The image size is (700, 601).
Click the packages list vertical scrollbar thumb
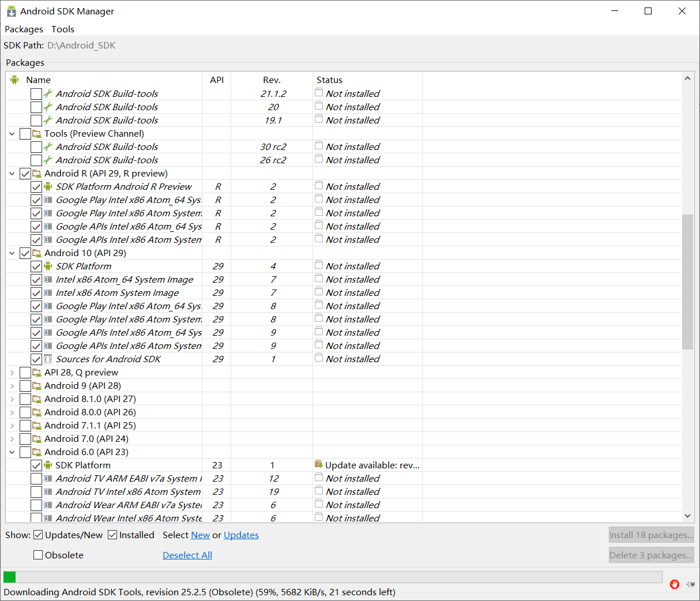coord(687,281)
